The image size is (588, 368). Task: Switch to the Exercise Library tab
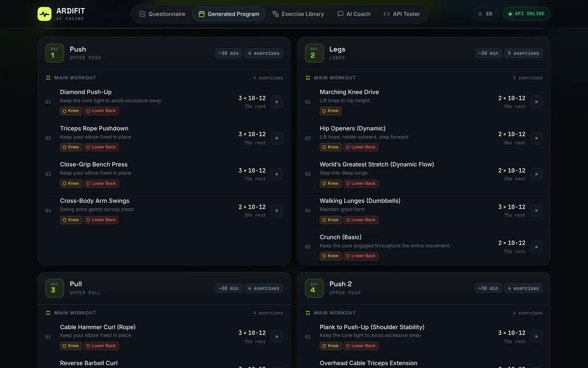pos(298,14)
